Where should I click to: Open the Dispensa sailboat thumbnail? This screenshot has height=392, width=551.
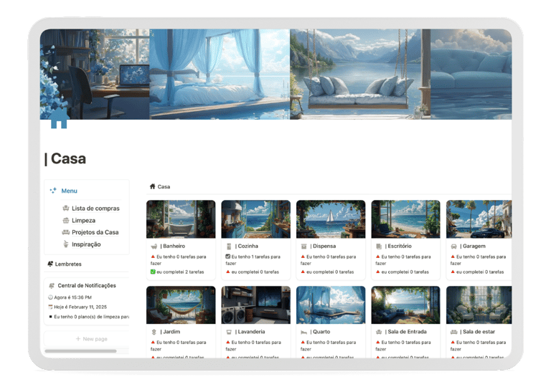tap(331, 219)
